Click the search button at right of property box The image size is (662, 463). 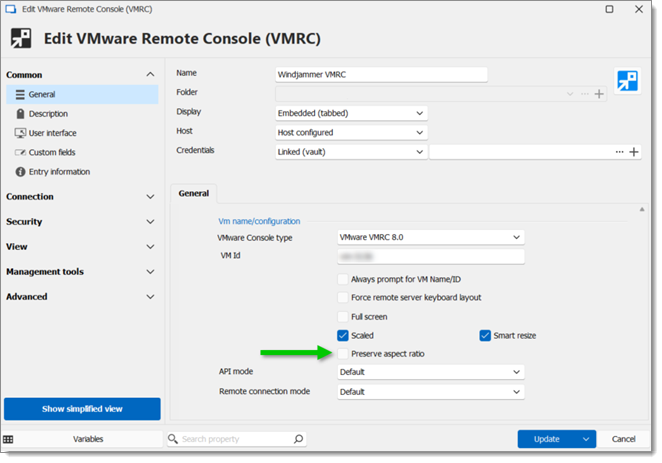(298, 439)
